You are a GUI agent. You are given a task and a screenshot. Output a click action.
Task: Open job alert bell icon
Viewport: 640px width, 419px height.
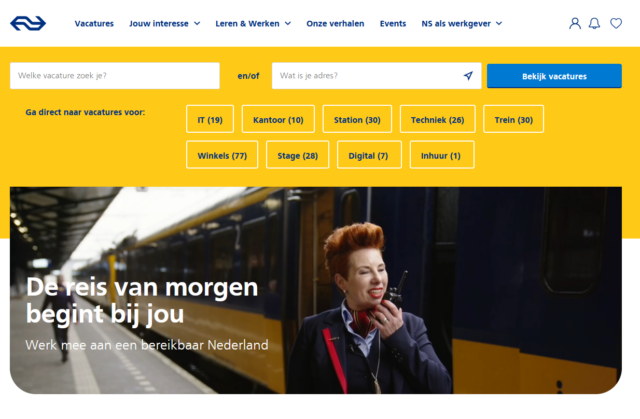pos(594,23)
